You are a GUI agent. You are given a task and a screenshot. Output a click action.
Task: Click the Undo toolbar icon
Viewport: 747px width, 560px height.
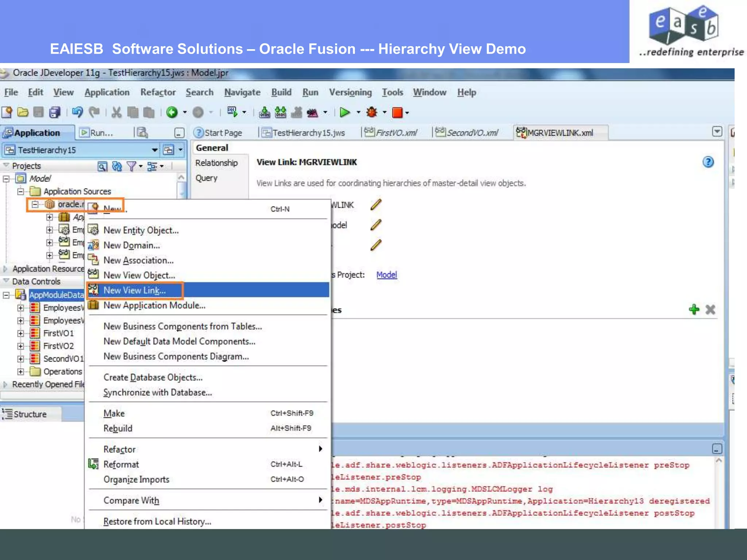pyautogui.click(x=77, y=112)
